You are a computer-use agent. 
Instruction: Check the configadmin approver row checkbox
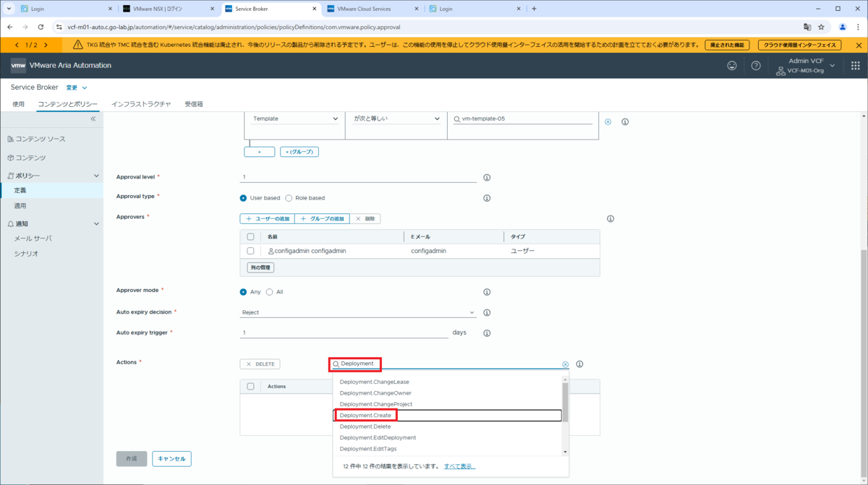(250, 251)
